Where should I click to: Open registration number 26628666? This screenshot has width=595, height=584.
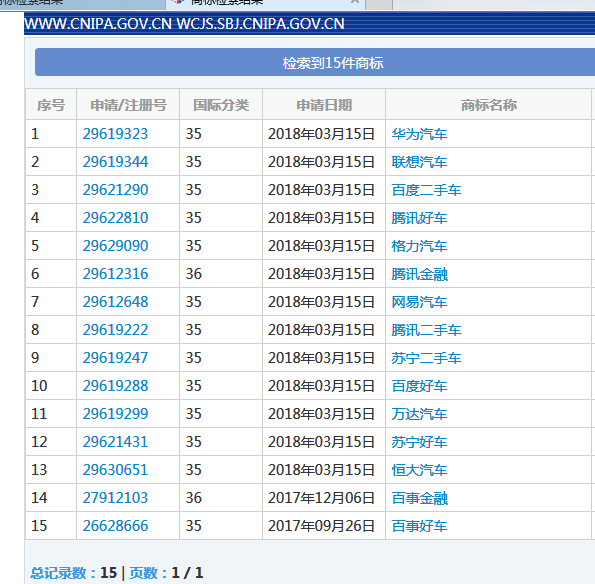click(115, 526)
